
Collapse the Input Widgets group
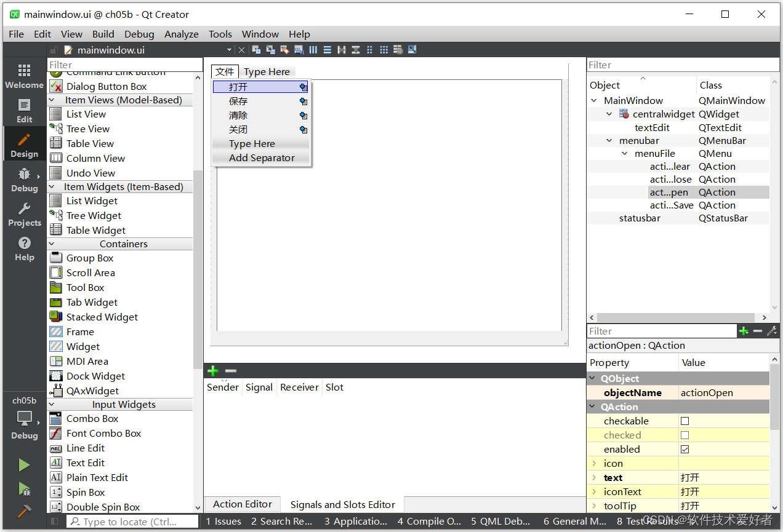click(x=52, y=405)
